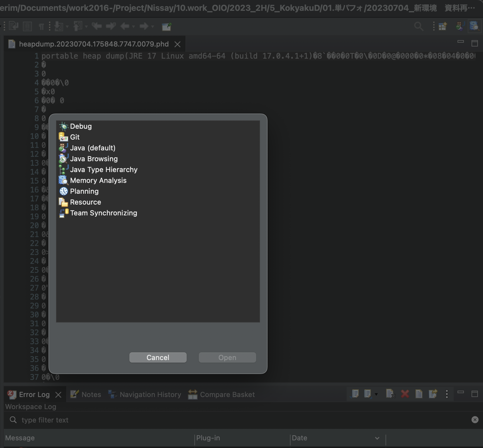Viewport: 483px width, 448px height.
Task: Click the Debug perspective icon
Action: pyautogui.click(x=64, y=126)
